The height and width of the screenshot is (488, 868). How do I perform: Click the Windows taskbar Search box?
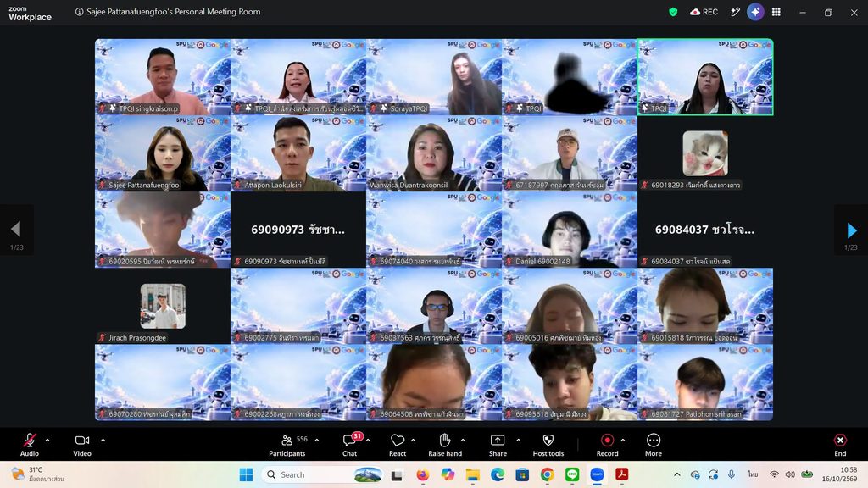click(324, 474)
